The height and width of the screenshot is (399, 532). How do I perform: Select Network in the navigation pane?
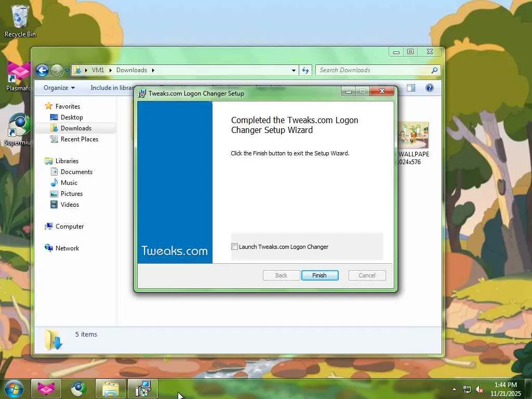pyautogui.click(x=67, y=248)
